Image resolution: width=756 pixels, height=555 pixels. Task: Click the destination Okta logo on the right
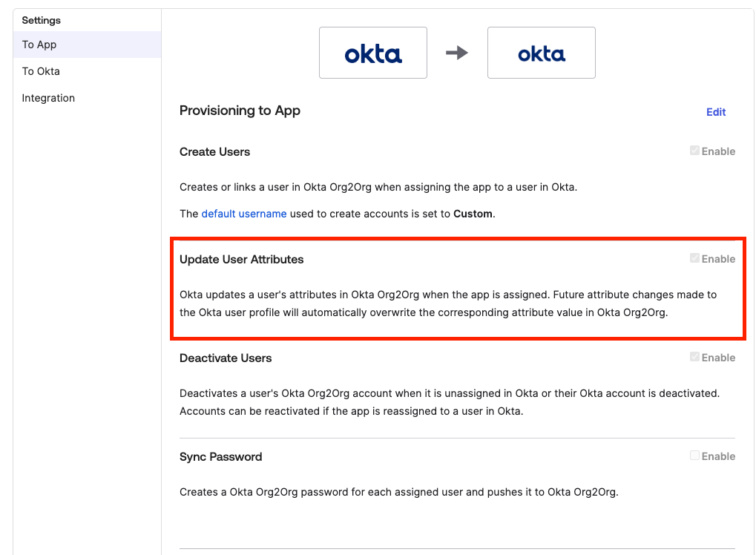(x=542, y=53)
